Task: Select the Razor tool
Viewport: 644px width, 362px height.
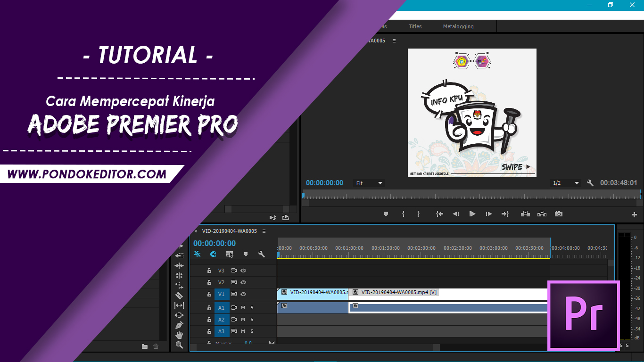Action: pyautogui.click(x=180, y=296)
